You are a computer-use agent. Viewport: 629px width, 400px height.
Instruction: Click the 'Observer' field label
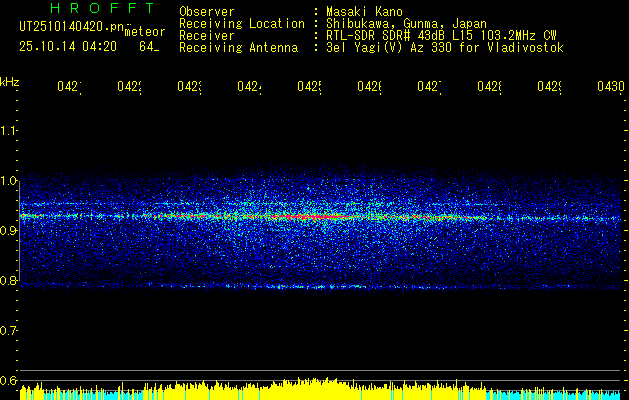click(207, 12)
